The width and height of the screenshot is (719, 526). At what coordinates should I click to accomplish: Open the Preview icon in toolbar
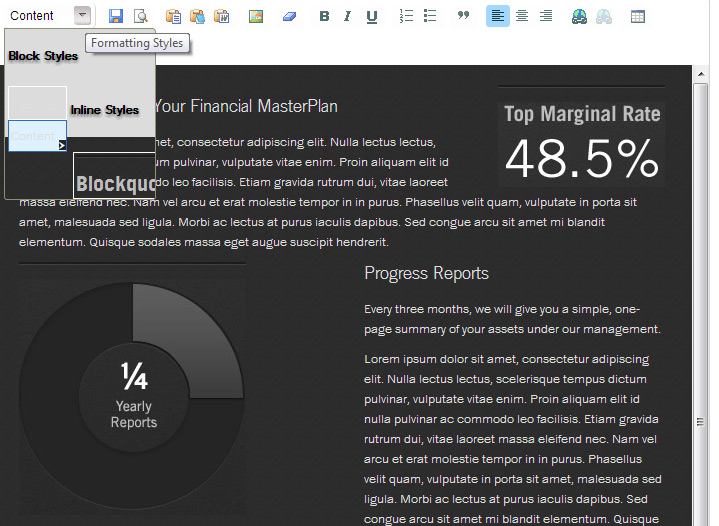coord(141,16)
